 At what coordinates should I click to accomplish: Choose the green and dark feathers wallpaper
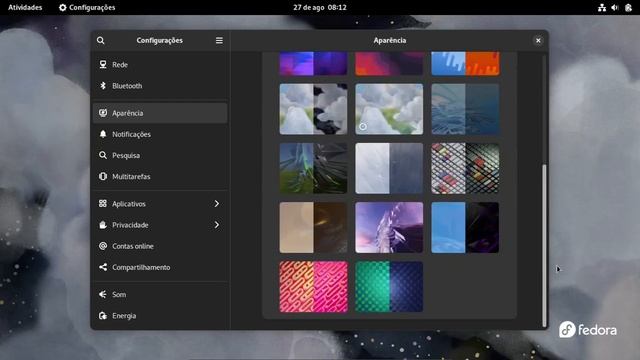click(313, 168)
